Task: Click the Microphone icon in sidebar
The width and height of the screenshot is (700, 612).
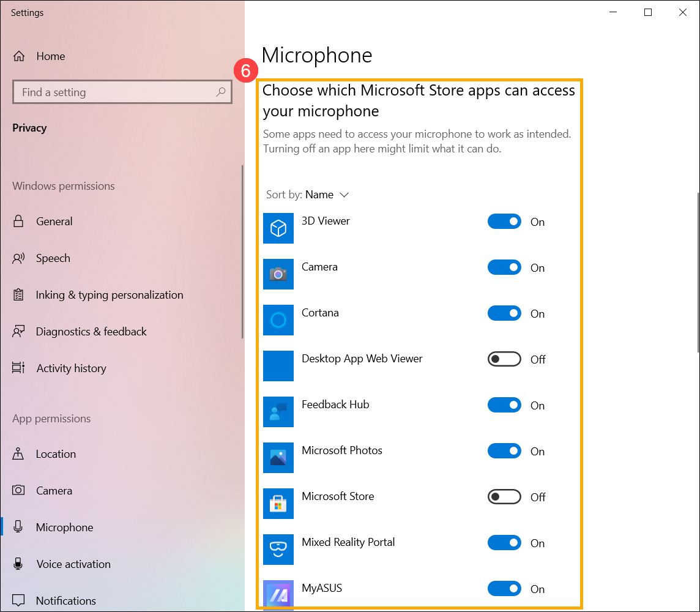Action: click(18, 527)
